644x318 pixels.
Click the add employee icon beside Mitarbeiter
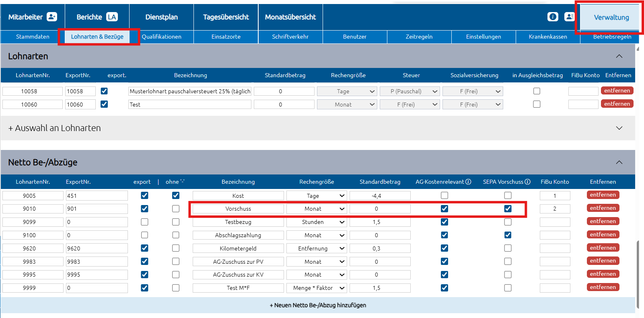click(52, 17)
